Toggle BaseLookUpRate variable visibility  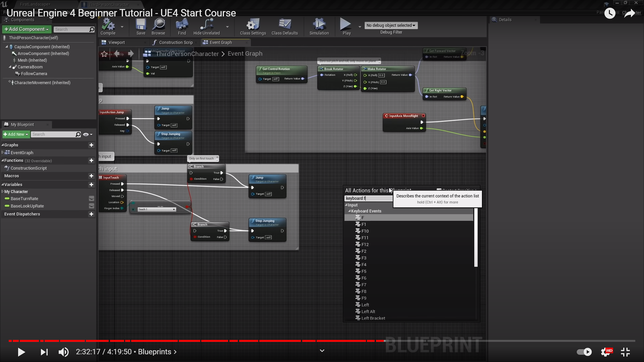[x=91, y=206]
